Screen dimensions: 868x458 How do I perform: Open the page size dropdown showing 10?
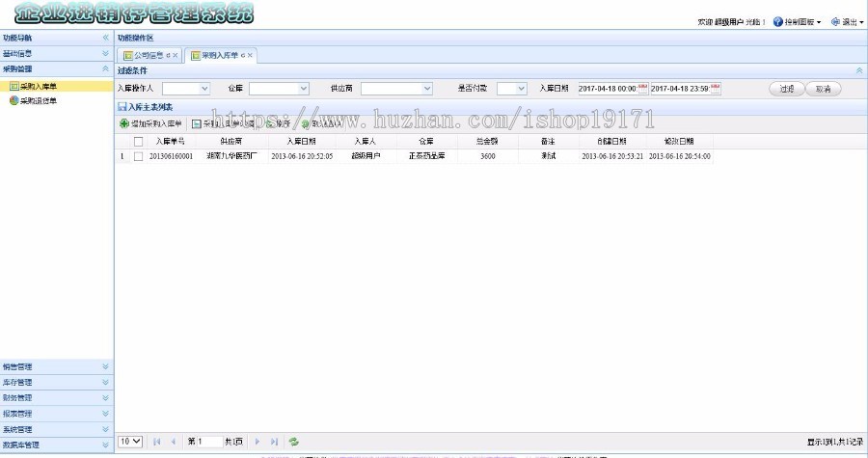pyautogui.click(x=130, y=442)
